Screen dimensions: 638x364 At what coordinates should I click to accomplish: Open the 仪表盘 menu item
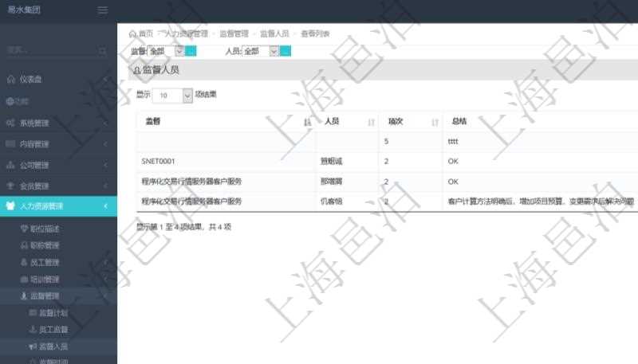58,79
